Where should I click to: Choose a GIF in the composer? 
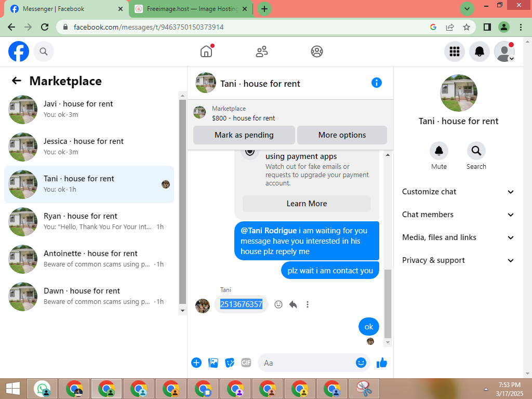point(246,363)
